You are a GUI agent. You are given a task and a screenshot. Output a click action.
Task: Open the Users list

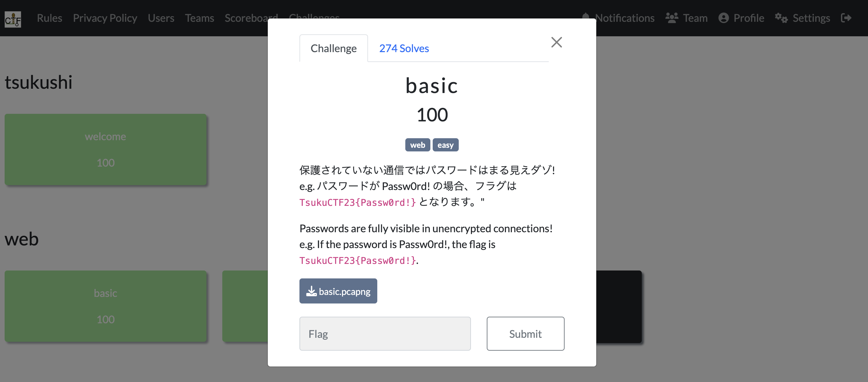coord(161,18)
